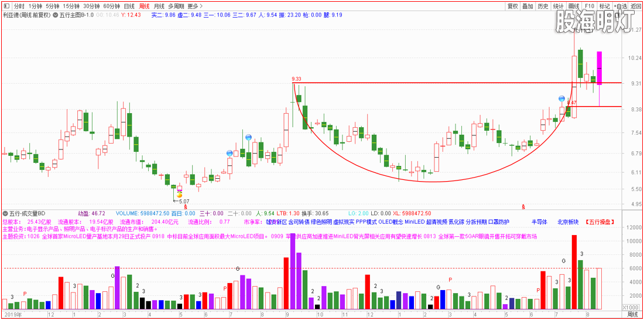This screenshot has width=644, height=320.
Task: Click red P marker above January volume bar
Action: click(25, 294)
